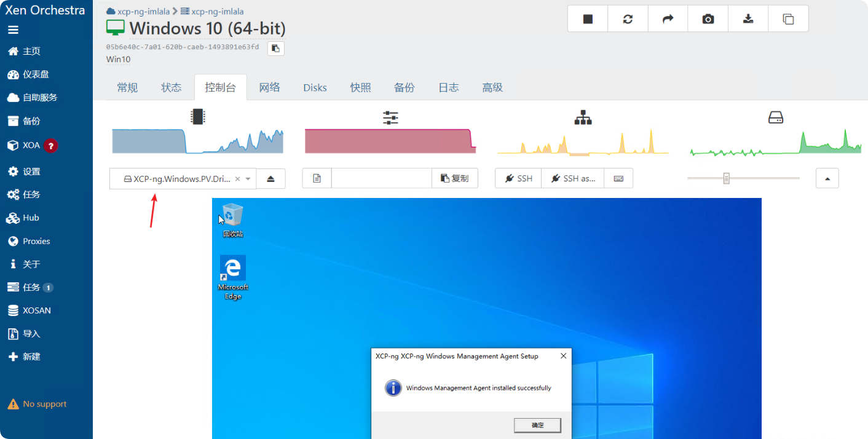Click the No support warning link
This screenshot has width=868, height=439.
click(x=37, y=404)
